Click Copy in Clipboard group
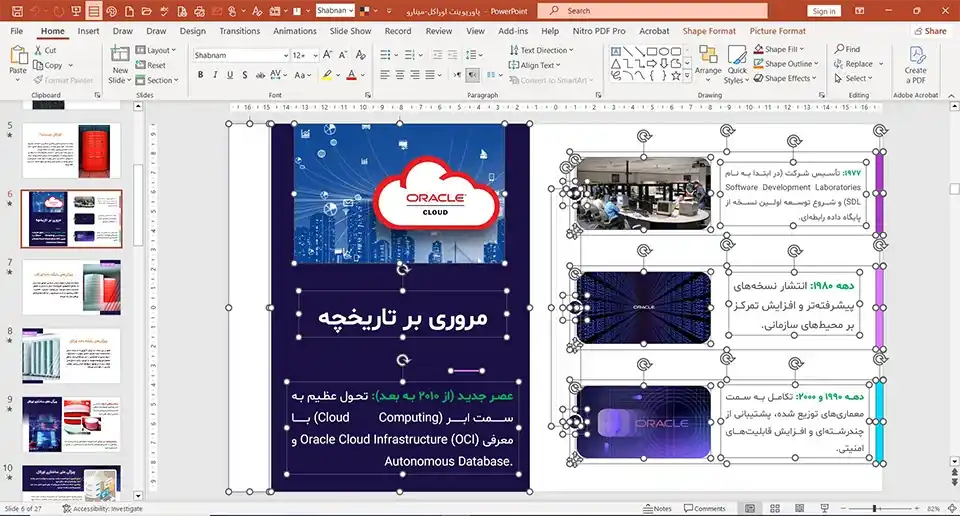 point(48,65)
